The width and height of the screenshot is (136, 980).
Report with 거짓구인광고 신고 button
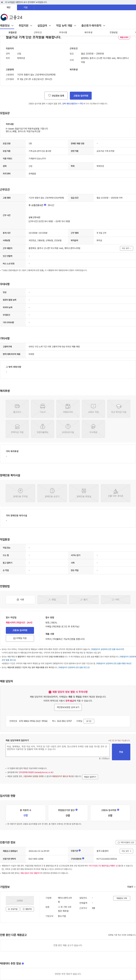click(x=126, y=842)
